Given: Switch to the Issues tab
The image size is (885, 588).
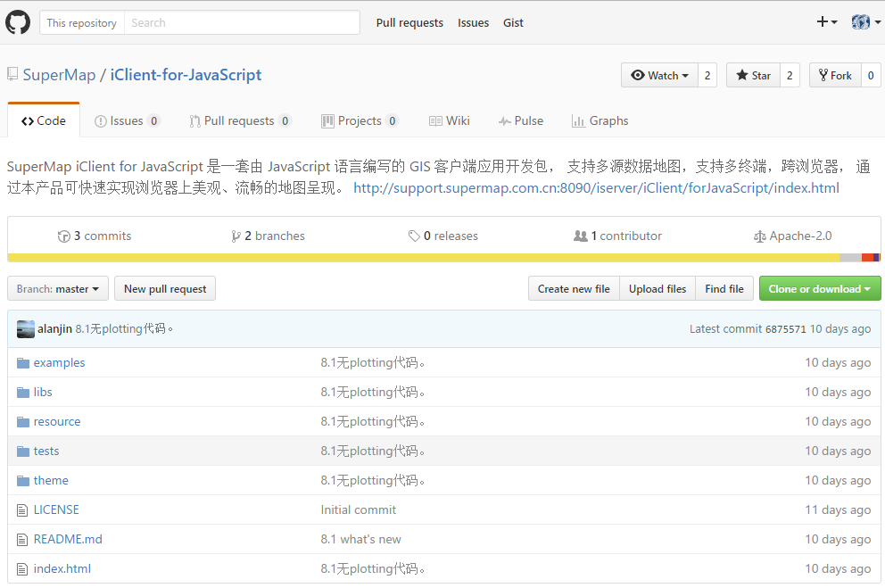Looking at the screenshot, I should coord(128,120).
